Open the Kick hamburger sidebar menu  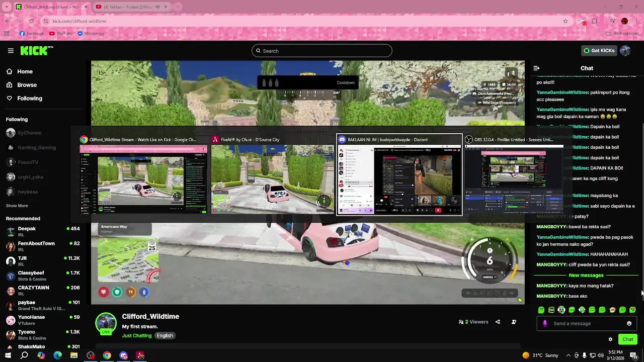click(11, 51)
